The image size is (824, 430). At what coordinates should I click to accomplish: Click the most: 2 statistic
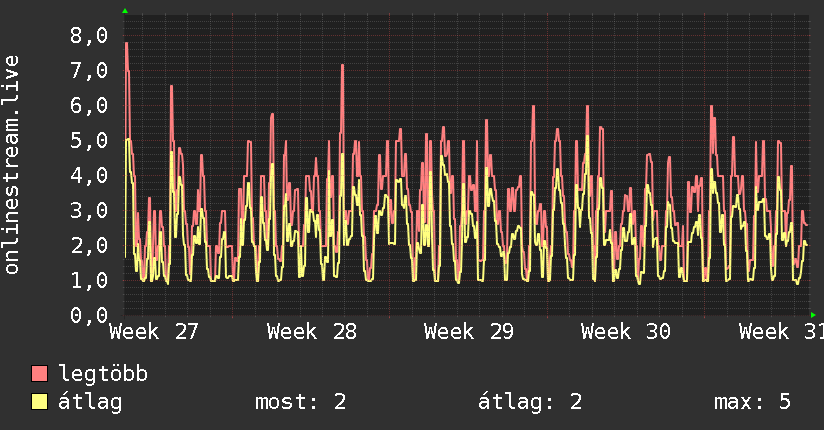[300, 402]
